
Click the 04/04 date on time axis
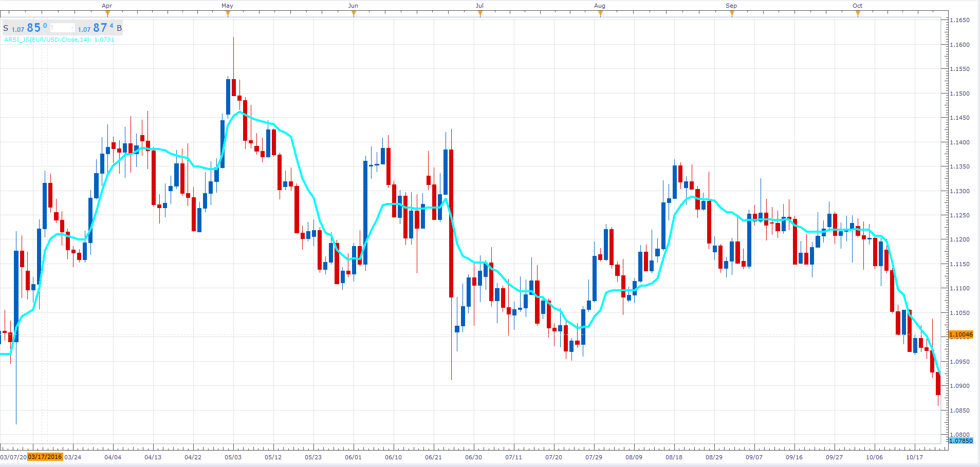click(113, 457)
